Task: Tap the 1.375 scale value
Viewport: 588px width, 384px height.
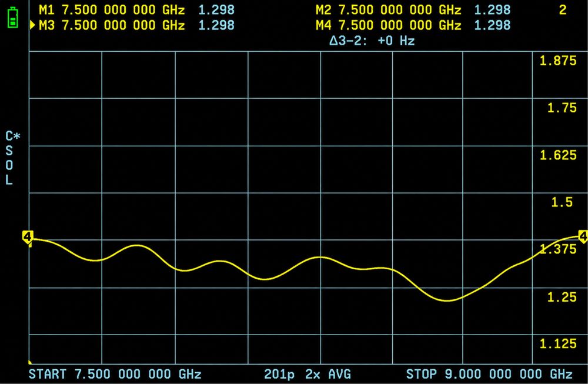Action: click(x=558, y=249)
